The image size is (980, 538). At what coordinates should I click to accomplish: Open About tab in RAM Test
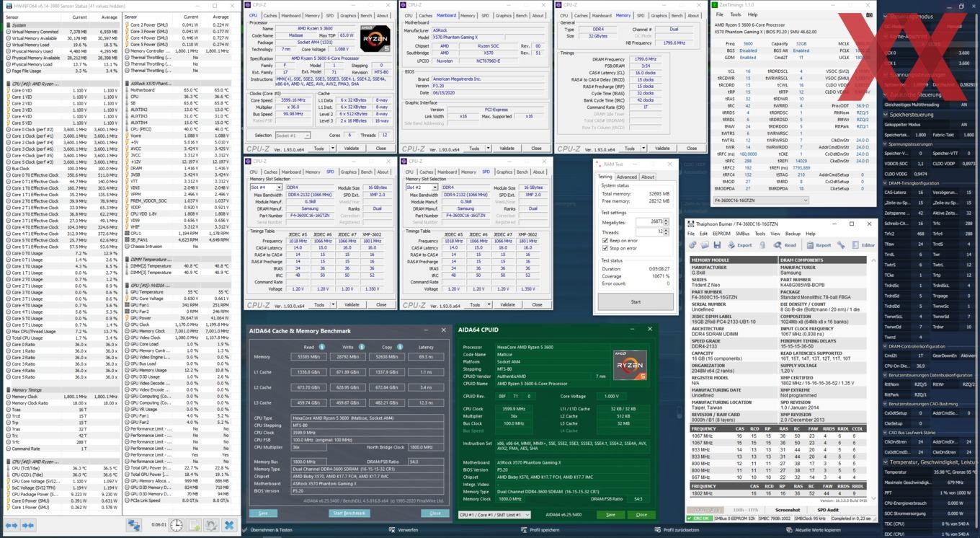(x=648, y=177)
